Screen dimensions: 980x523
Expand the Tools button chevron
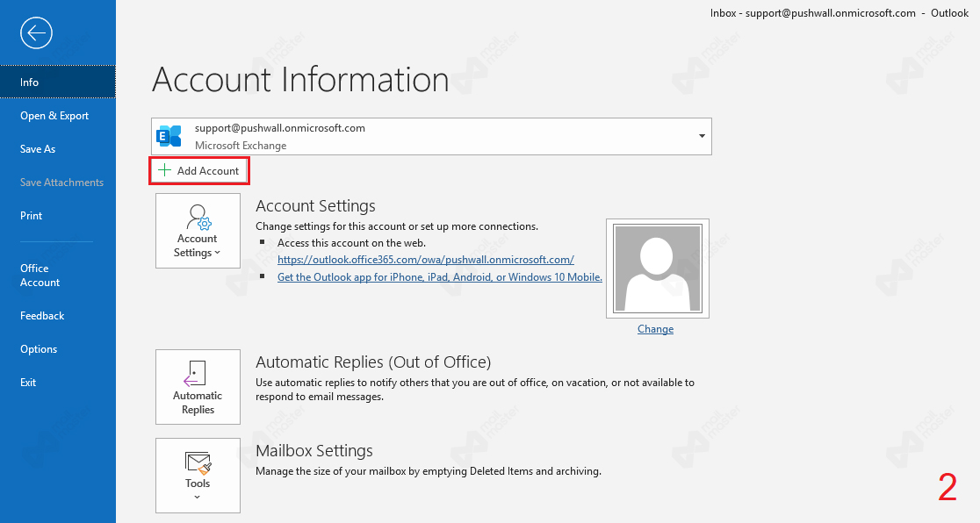click(x=198, y=498)
